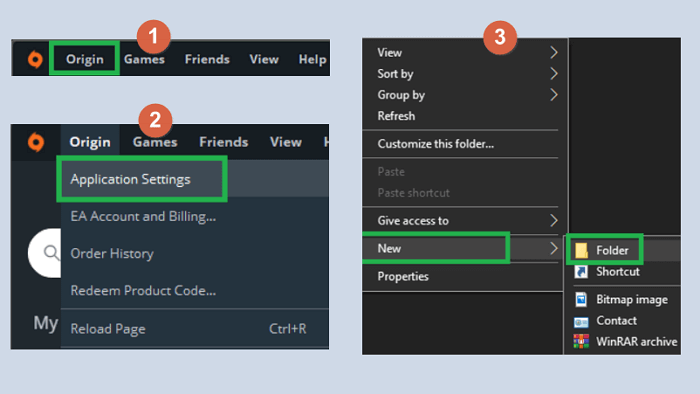Choose Contact label in New submenu
Viewport: 700px width, 394px height.
[617, 320]
